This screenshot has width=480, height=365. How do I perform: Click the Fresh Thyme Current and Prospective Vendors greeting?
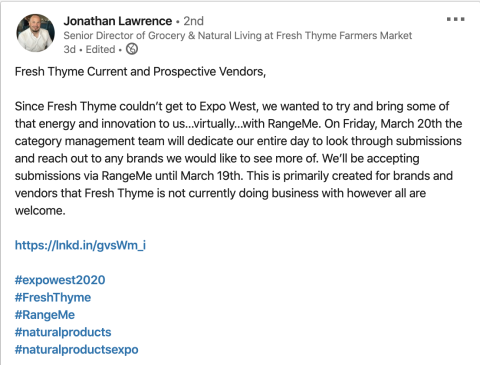pos(140,72)
